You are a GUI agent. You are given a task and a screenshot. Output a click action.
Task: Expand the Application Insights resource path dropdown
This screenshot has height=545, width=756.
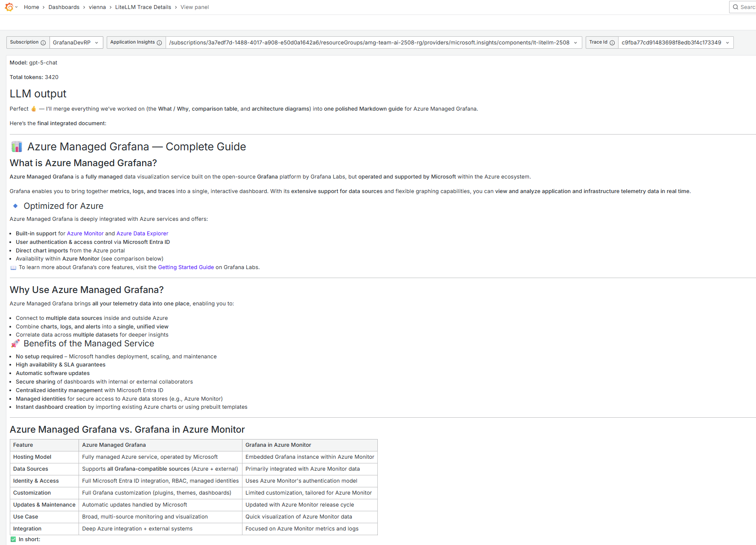coord(374,43)
